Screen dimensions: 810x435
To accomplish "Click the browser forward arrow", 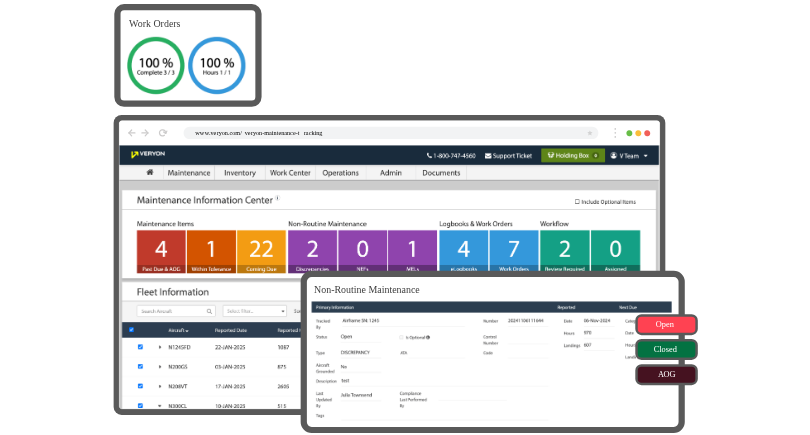I will [x=145, y=133].
